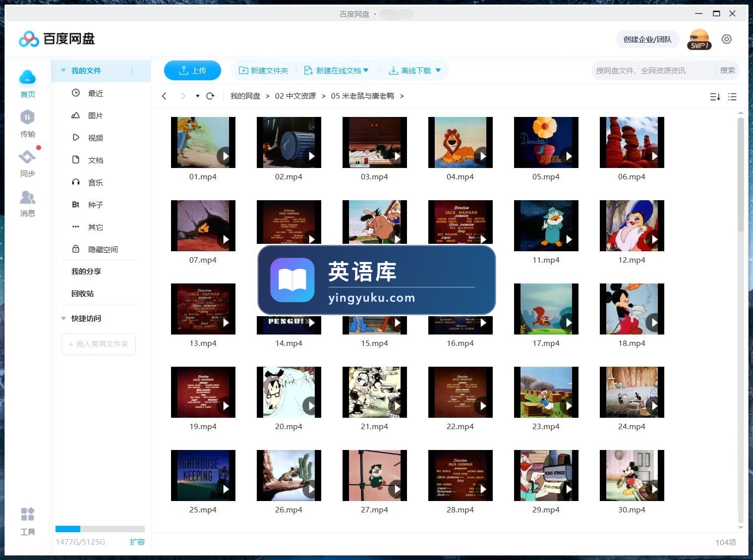Click the 隐藏空间 lock icon
Screen dimensions: 753x560
pyautogui.click(x=76, y=249)
